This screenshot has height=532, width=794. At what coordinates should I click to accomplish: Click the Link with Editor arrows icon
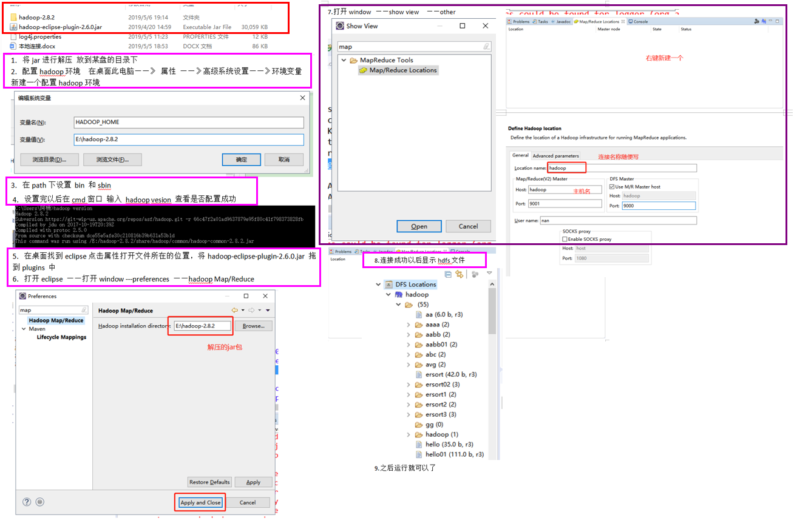[460, 274]
